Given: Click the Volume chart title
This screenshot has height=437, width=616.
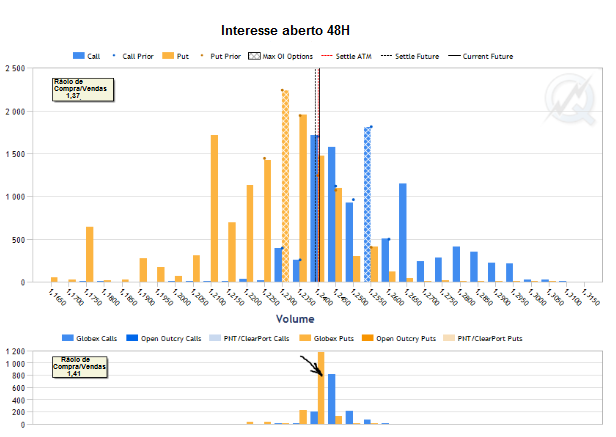Looking at the screenshot, I should pyautogui.click(x=295, y=320).
